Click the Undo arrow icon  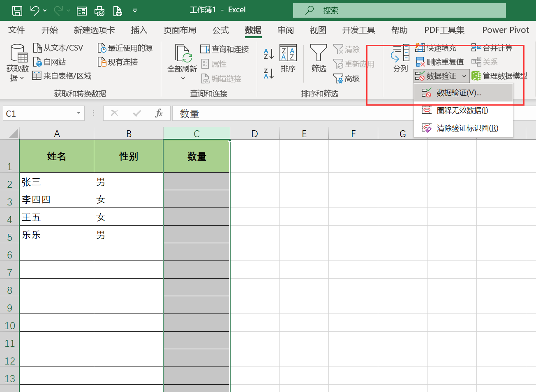coord(35,11)
